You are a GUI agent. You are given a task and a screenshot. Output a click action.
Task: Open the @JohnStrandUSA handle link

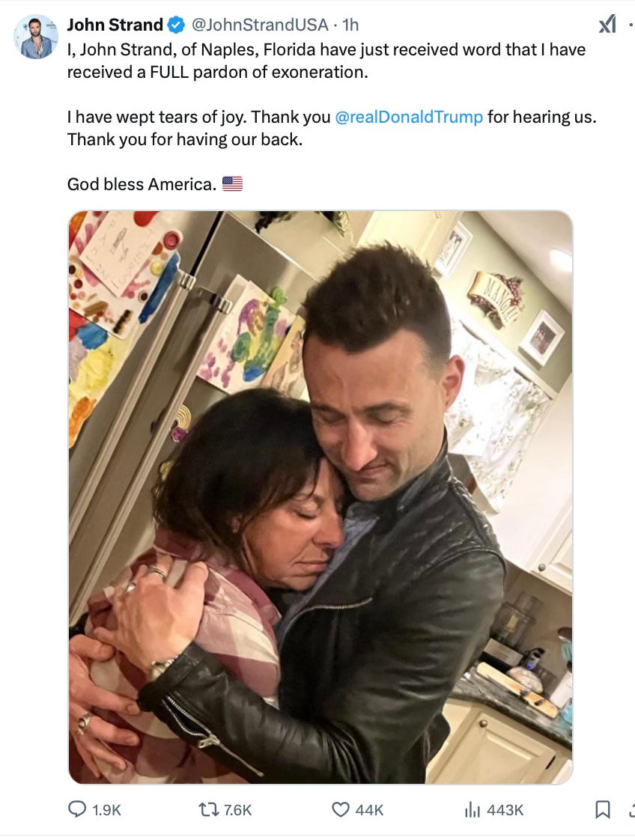click(x=259, y=25)
